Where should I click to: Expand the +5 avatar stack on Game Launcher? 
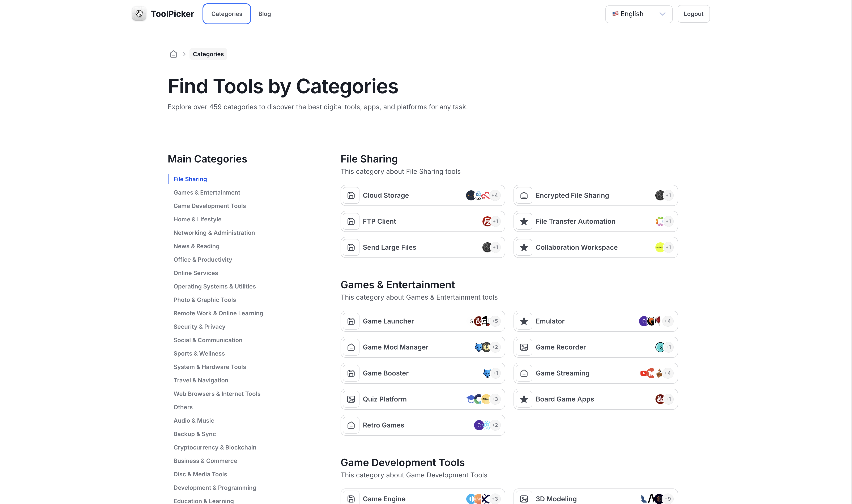(x=495, y=321)
